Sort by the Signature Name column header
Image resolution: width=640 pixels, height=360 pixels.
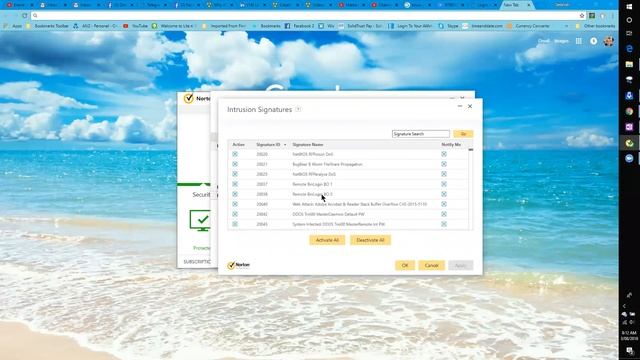[308, 145]
